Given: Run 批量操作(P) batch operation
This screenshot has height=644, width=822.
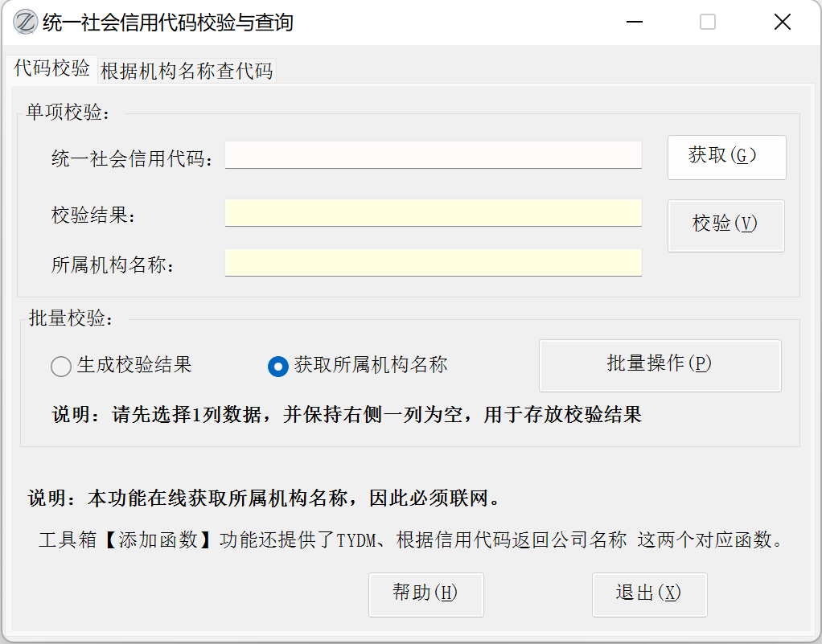Looking at the screenshot, I should pos(660,365).
